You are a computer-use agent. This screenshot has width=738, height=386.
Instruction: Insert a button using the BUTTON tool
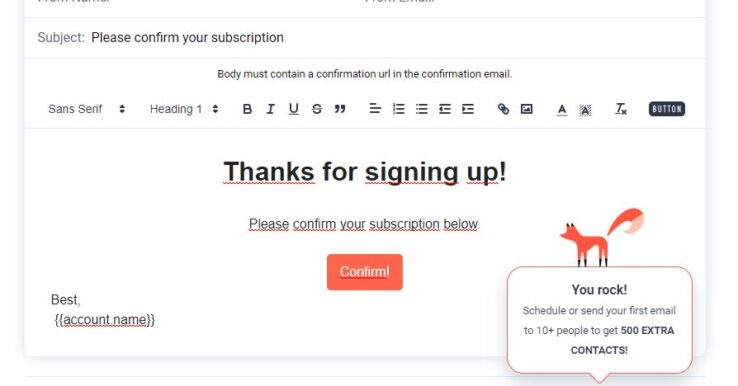667,109
